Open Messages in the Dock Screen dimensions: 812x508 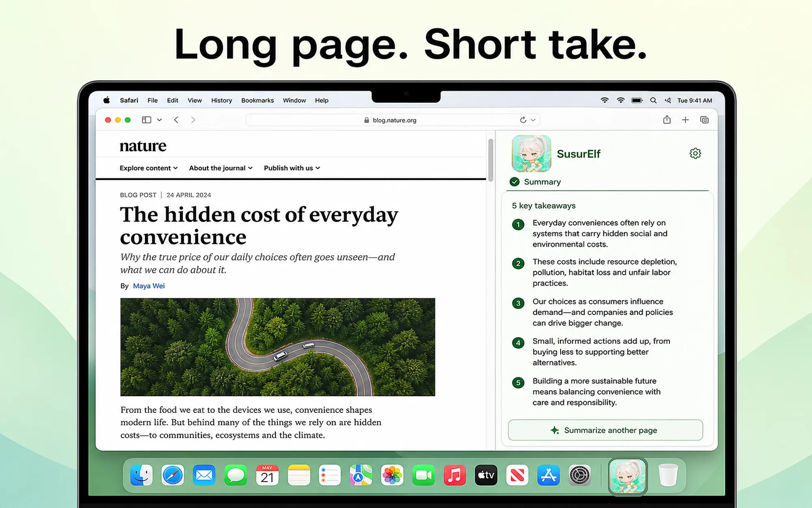pyautogui.click(x=235, y=475)
